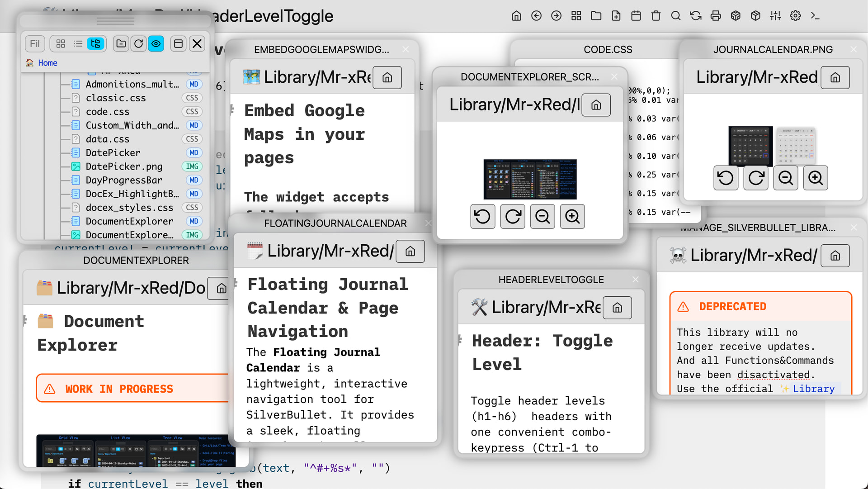Switch explorer to grid view
Screen dimensions: 868x489
pyautogui.click(x=61, y=44)
